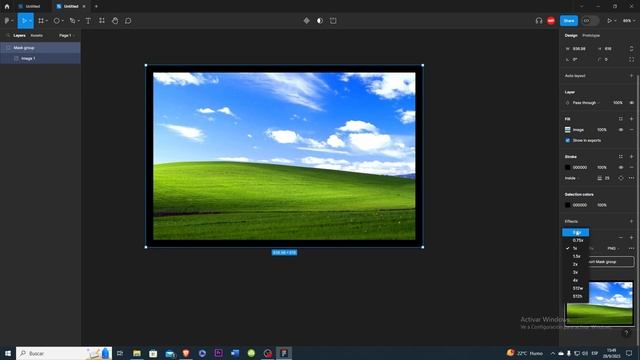This screenshot has height=360, width=640.
Task: Toggle constrain proportions icon
Action: pos(631,49)
